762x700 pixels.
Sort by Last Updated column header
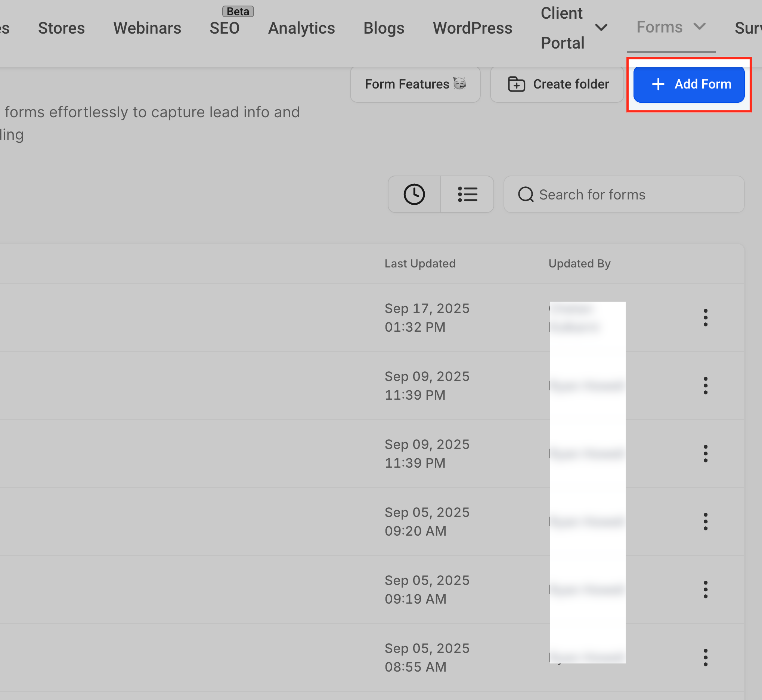point(420,264)
